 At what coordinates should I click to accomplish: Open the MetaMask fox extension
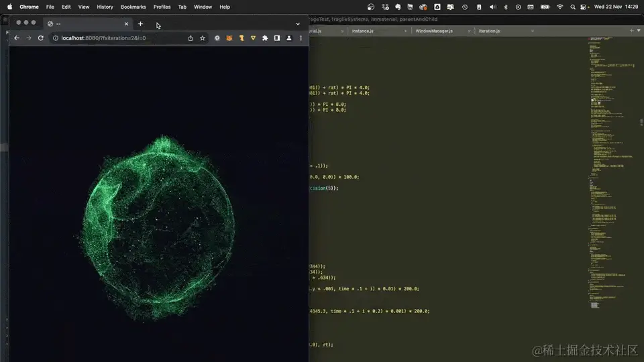coord(229,38)
